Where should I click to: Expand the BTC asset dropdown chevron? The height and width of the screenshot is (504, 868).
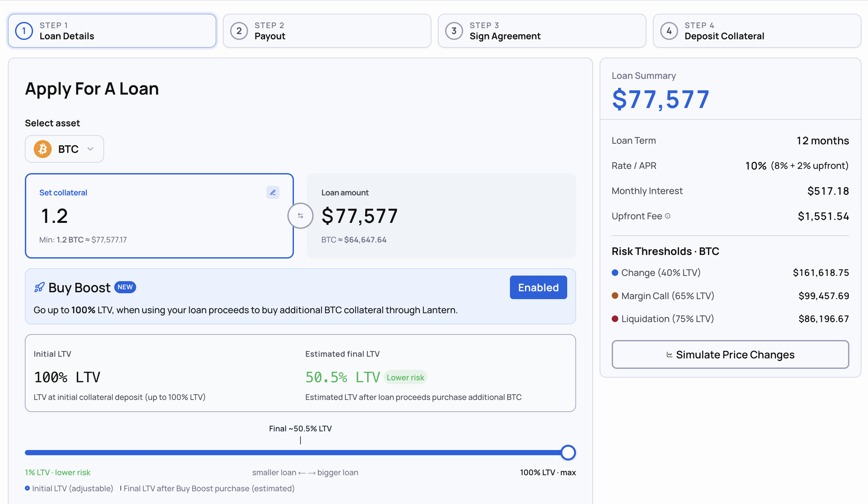90,149
